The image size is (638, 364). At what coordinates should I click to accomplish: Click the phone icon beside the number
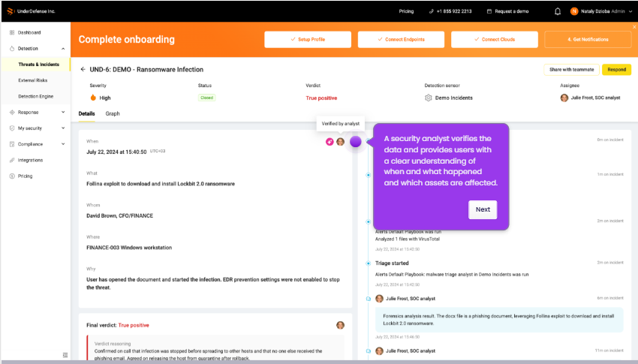click(x=432, y=11)
